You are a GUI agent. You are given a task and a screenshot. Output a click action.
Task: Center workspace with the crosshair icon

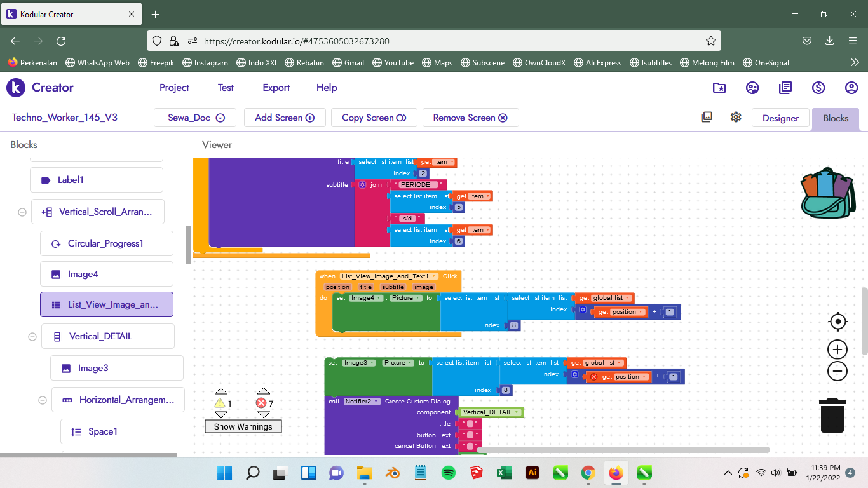point(837,322)
